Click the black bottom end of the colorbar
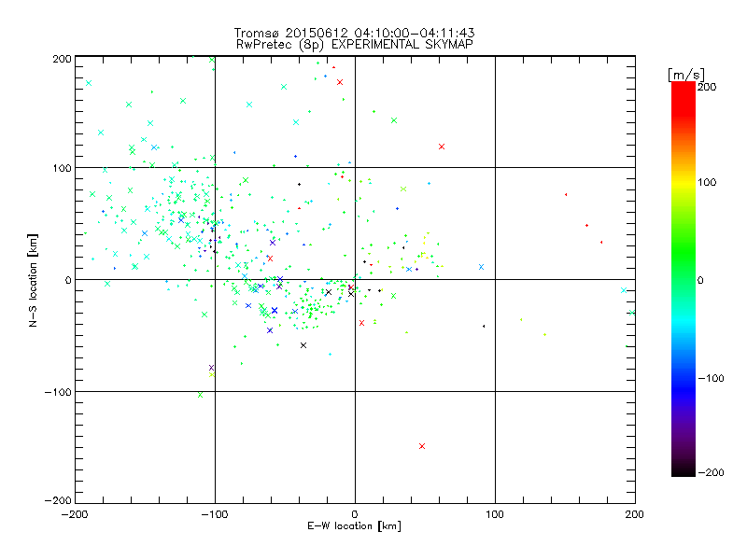This screenshot has width=747, height=560. click(684, 469)
